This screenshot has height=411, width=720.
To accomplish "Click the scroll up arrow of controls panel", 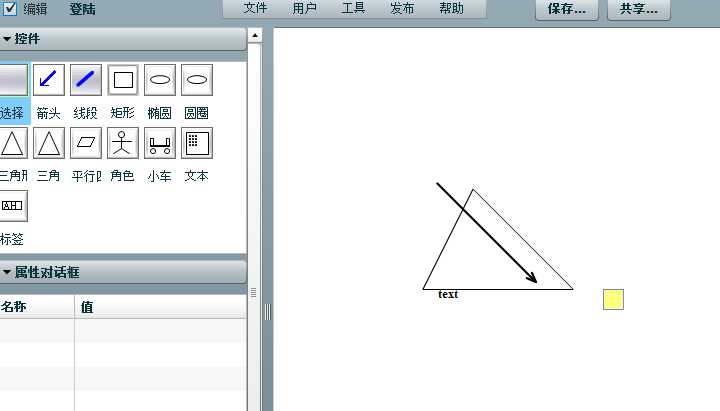I will 255,35.
